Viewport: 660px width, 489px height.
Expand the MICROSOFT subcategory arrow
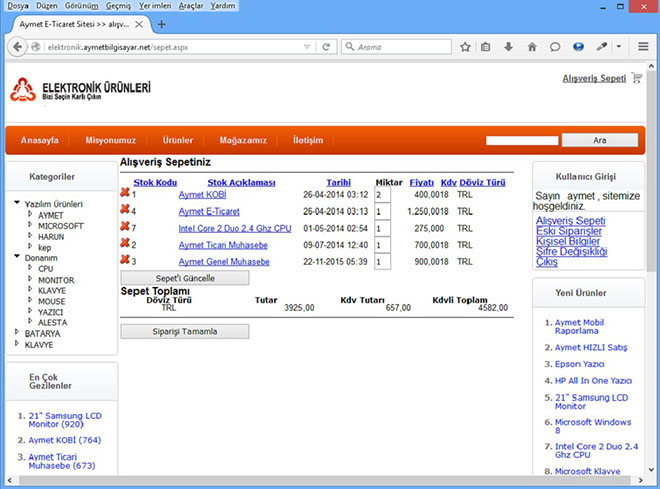(x=30, y=225)
